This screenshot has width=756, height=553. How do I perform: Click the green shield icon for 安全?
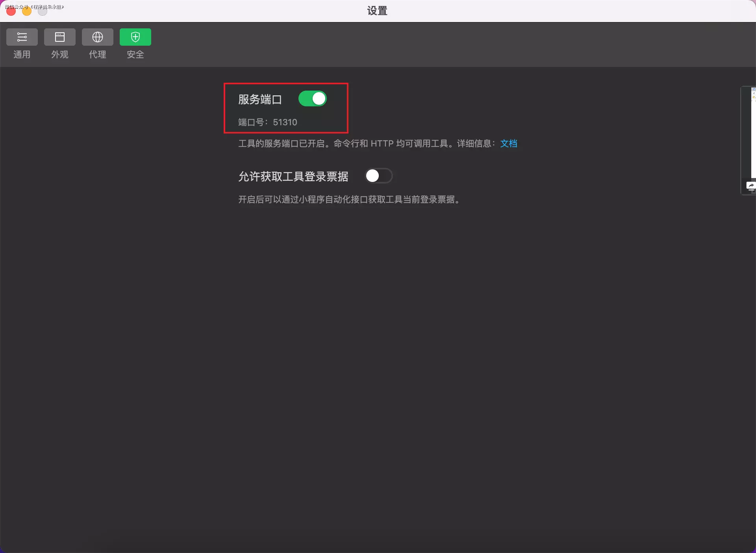coord(135,37)
